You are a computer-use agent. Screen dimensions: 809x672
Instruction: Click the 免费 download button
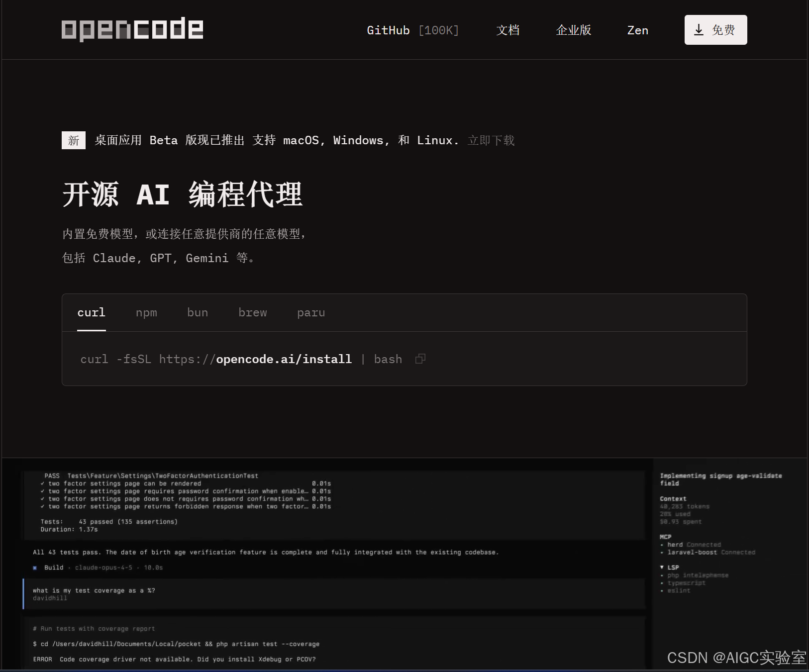click(x=715, y=30)
